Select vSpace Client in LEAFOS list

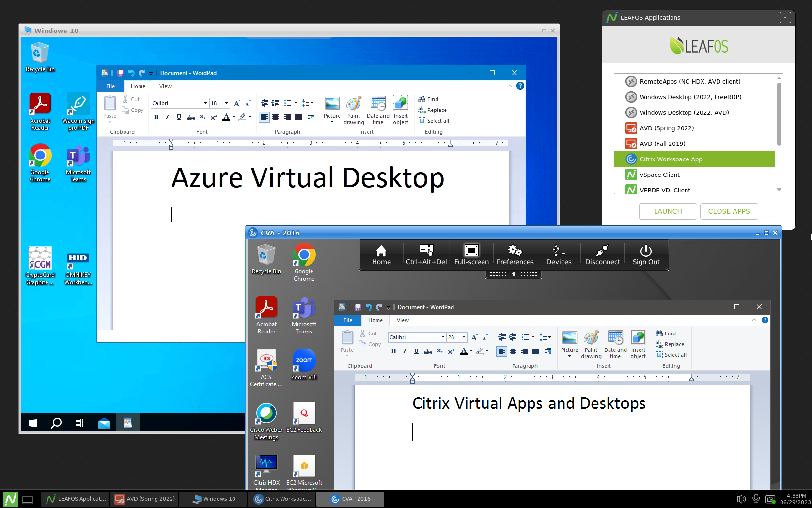click(x=694, y=175)
